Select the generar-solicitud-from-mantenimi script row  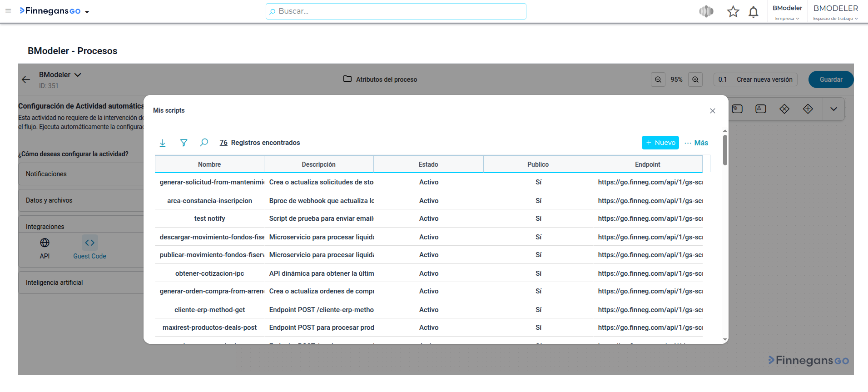tap(429, 182)
